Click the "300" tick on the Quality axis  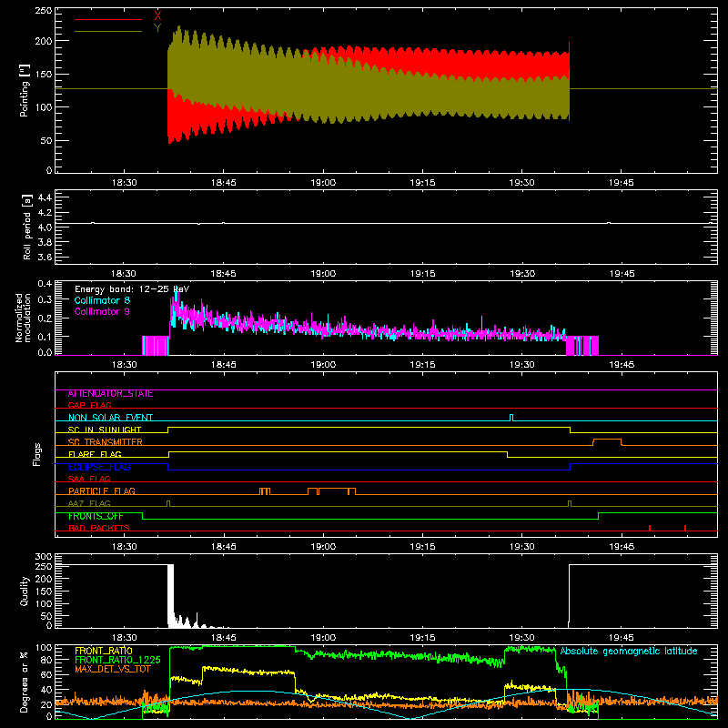(44, 557)
